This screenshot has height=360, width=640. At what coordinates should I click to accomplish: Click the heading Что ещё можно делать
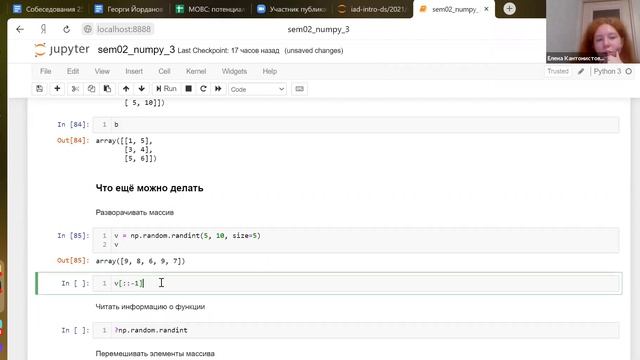(x=149, y=188)
